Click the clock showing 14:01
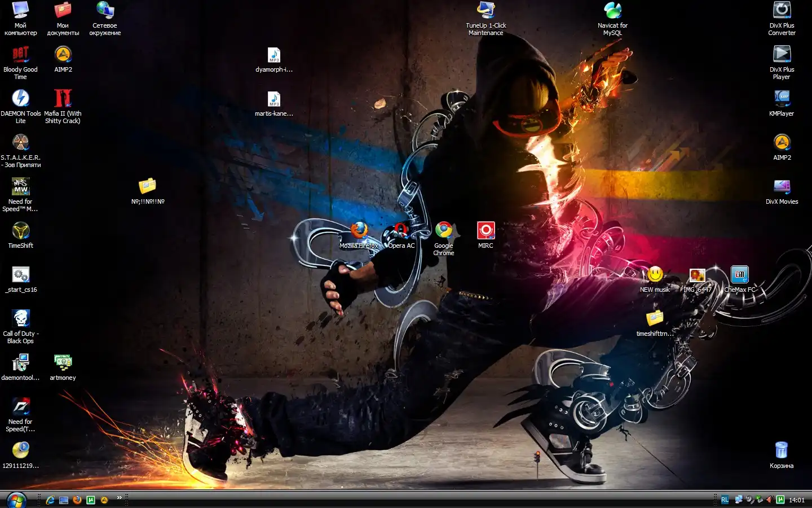812x508 pixels. pos(797,500)
